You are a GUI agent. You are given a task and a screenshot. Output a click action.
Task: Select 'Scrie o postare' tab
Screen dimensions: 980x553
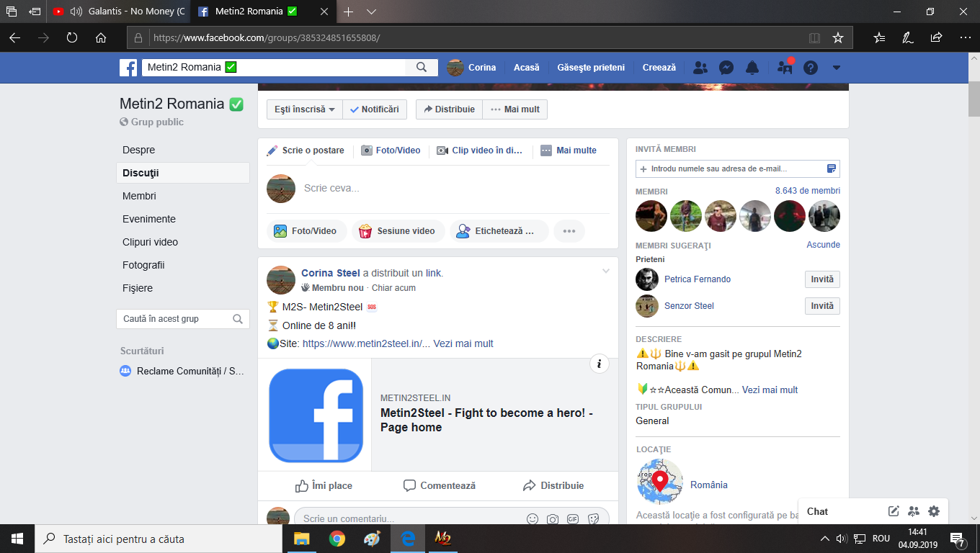pos(306,150)
